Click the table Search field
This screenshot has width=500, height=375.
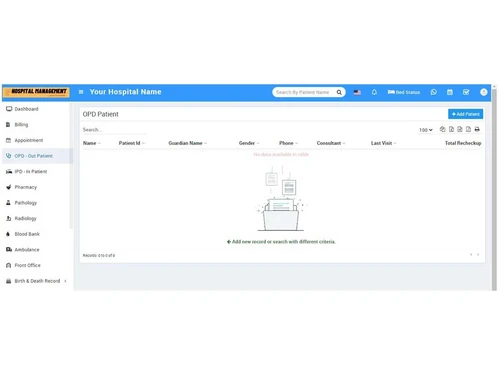[114, 130]
